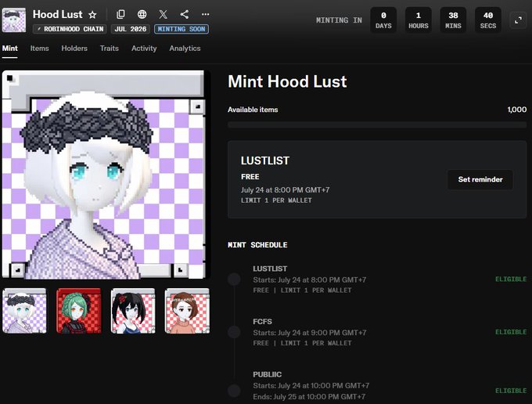The height and width of the screenshot is (404, 532).
Task: Click 'July 24 at 8:00 PM GMT+7' in the LUSTLIST card
Action: point(285,189)
